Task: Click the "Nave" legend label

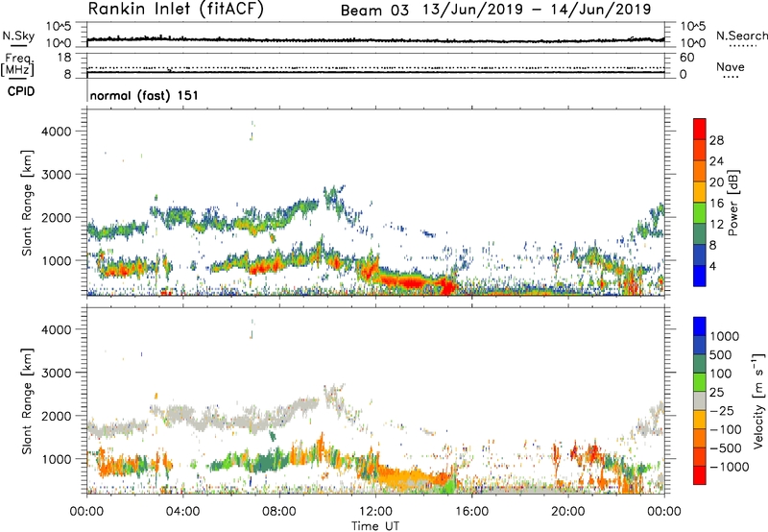Action: point(731,66)
